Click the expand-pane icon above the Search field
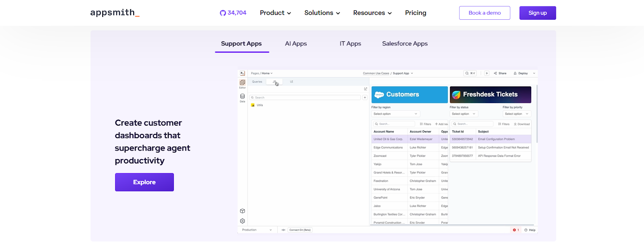 (365, 89)
